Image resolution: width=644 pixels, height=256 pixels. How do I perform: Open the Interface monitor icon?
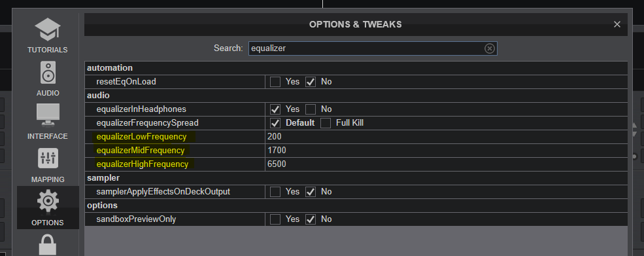(48, 116)
